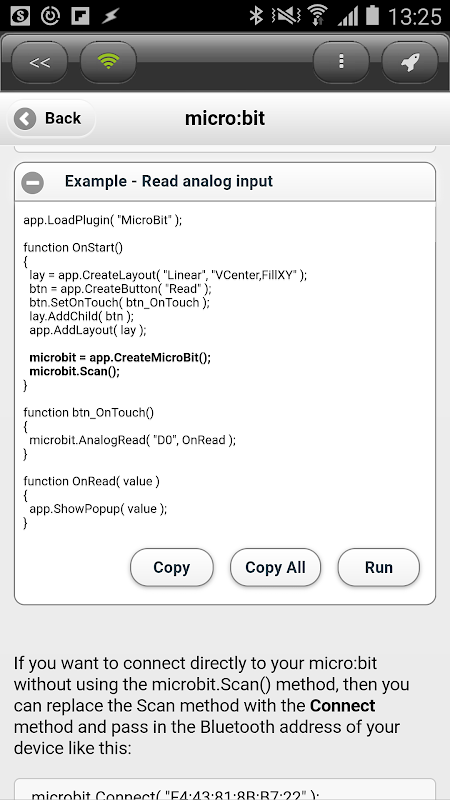Go Back from micro:bit page
The width and height of the screenshot is (450, 800).
click(51, 119)
